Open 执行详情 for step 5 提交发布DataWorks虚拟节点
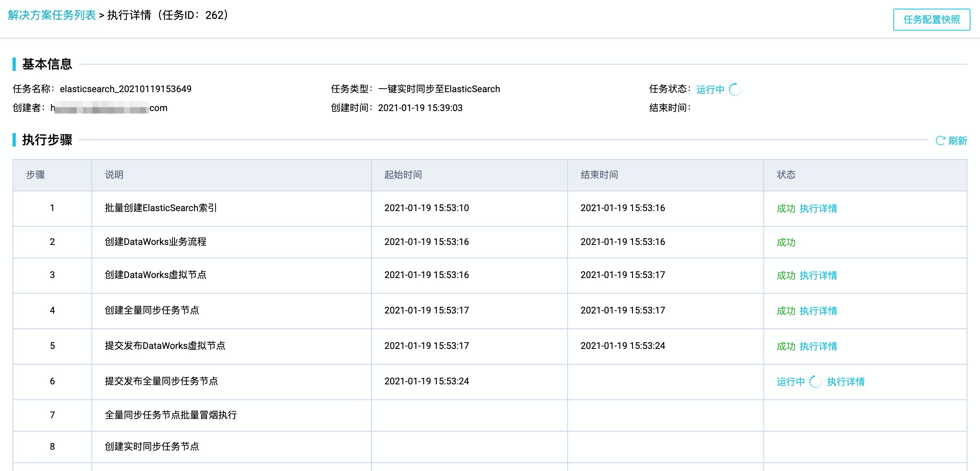 tap(819, 346)
